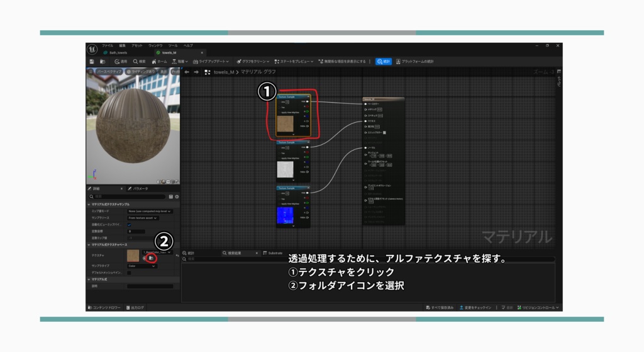Open the パースペクティブ viewport dropdown
This screenshot has width=644, height=352.
coord(109,72)
